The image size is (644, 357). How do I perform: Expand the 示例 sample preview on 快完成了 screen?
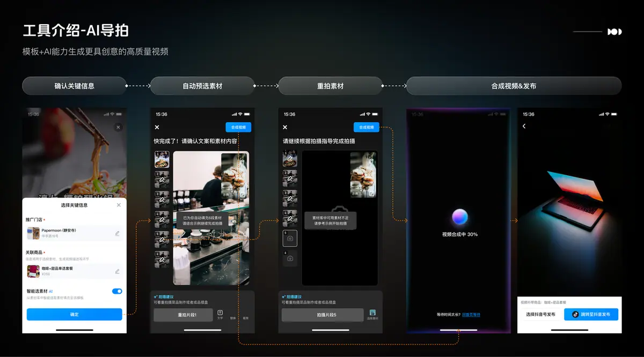[x=243, y=195]
